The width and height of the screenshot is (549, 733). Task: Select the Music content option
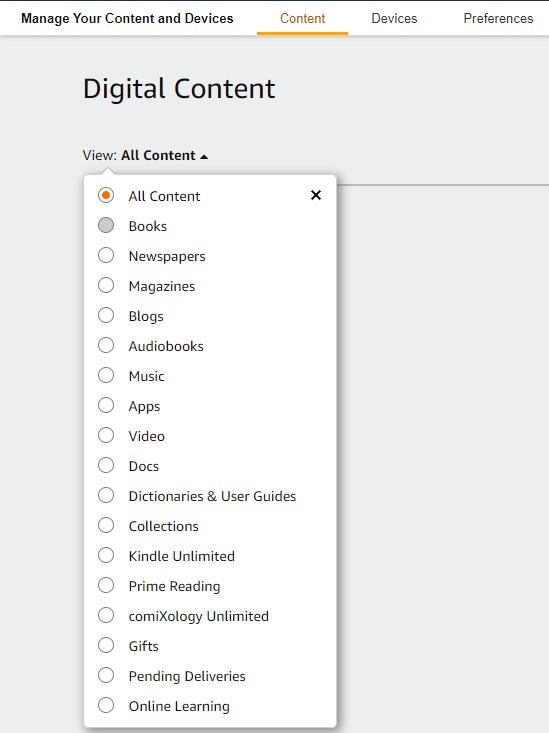pos(106,375)
